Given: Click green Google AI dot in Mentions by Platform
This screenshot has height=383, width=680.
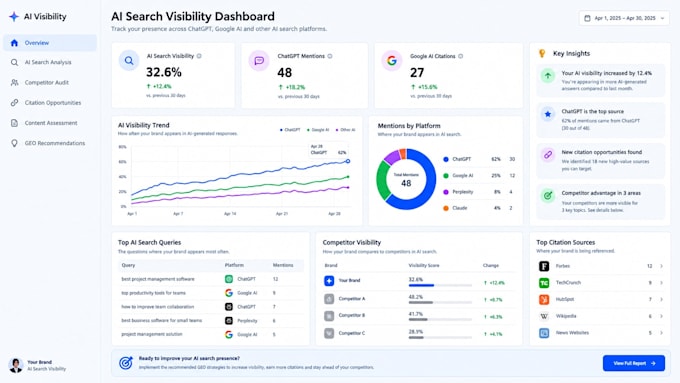Looking at the screenshot, I should [446, 176].
